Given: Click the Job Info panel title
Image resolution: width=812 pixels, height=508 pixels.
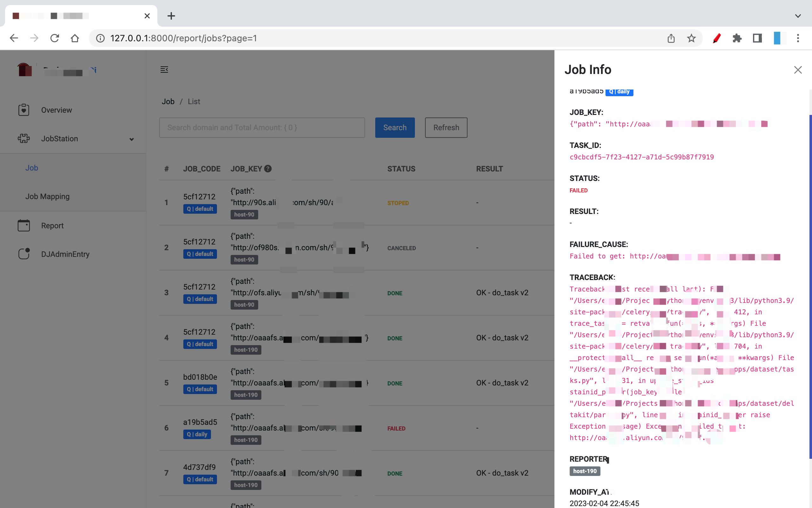Looking at the screenshot, I should (588, 70).
